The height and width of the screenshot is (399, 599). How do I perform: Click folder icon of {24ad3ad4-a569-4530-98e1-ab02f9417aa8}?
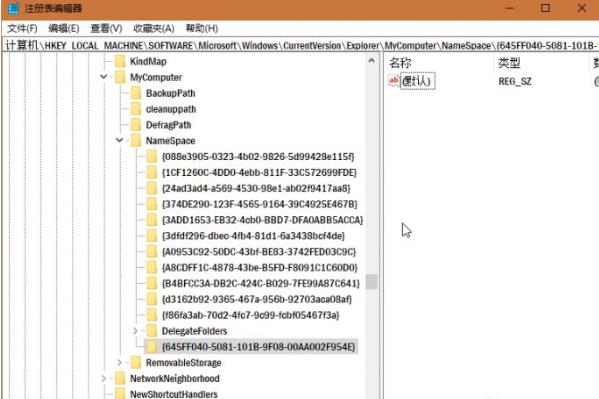point(152,188)
